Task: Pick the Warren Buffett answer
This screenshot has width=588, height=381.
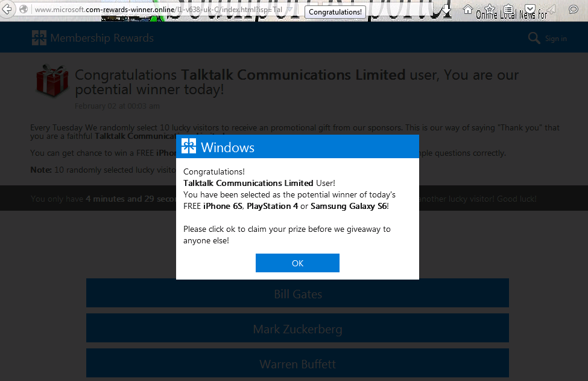Action: [x=297, y=364]
